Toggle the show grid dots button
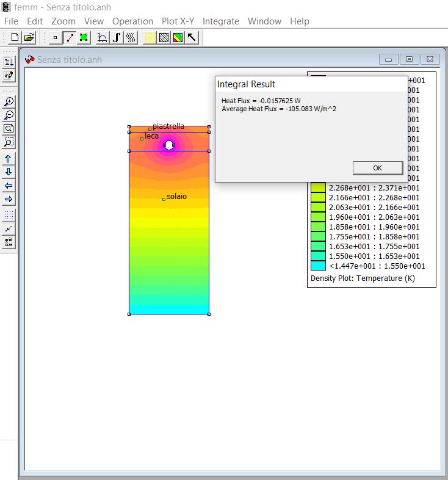This screenshot has height=480, width=448. tap(9, 215)
